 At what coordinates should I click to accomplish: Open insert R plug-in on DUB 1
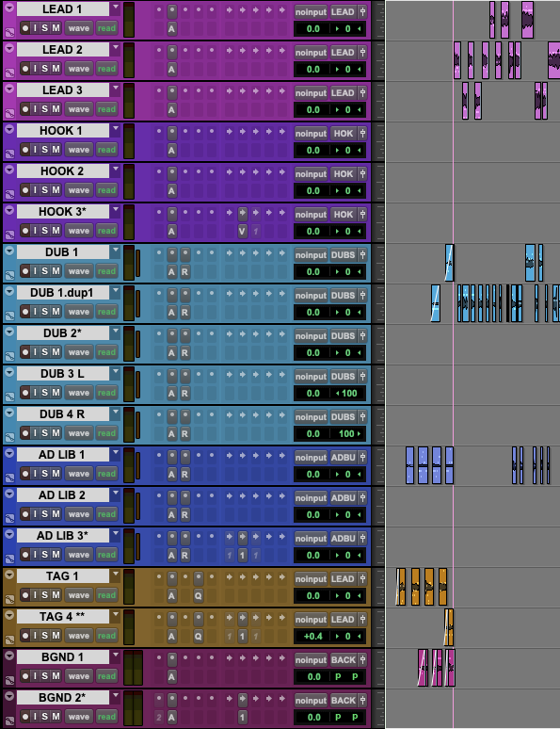185,272
